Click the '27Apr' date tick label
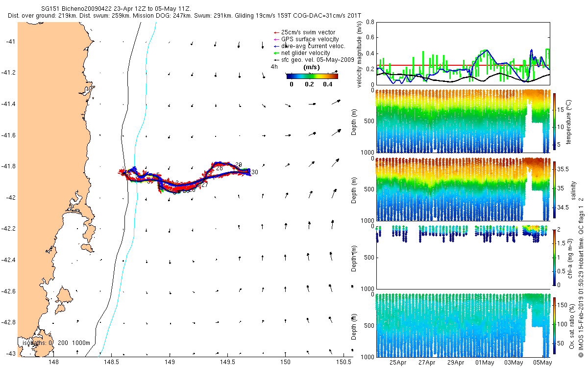Screen dimensions: 588x368 tap(427, 363)
